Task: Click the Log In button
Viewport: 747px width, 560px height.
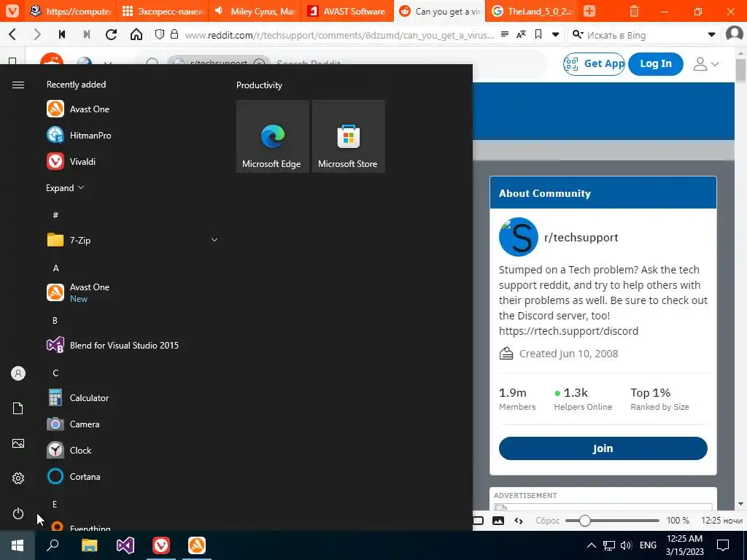Action: pos(656,64)
